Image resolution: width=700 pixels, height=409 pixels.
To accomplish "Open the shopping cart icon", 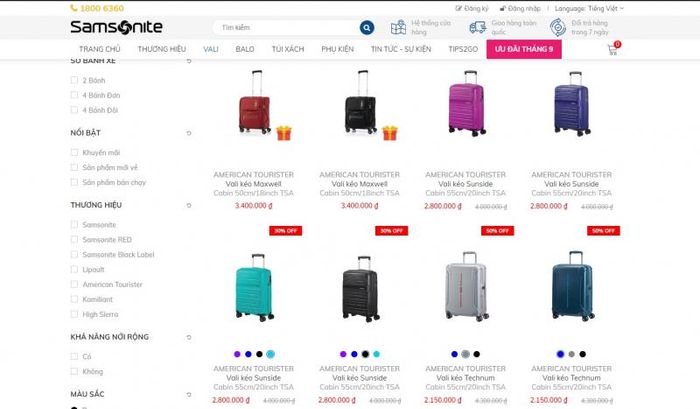I will pyautogui.click(x=613, y=49).
